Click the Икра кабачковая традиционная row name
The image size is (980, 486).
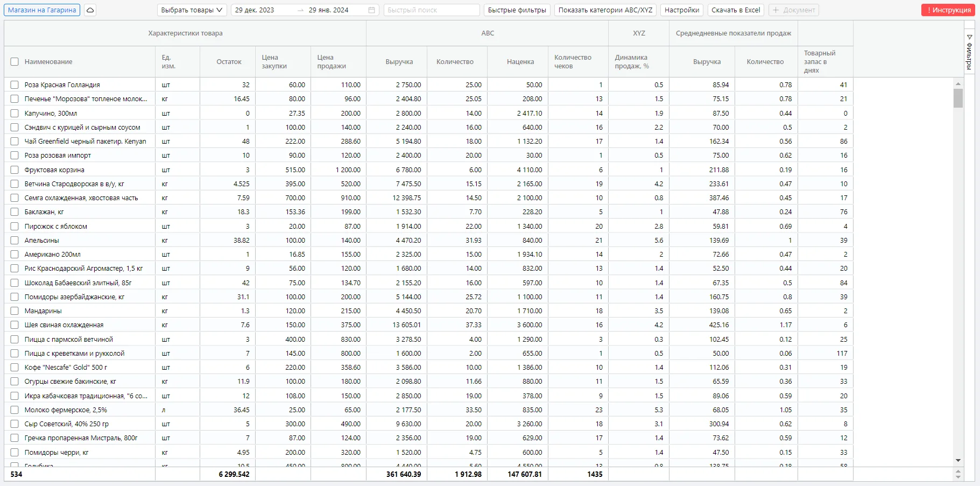(86, 396)
